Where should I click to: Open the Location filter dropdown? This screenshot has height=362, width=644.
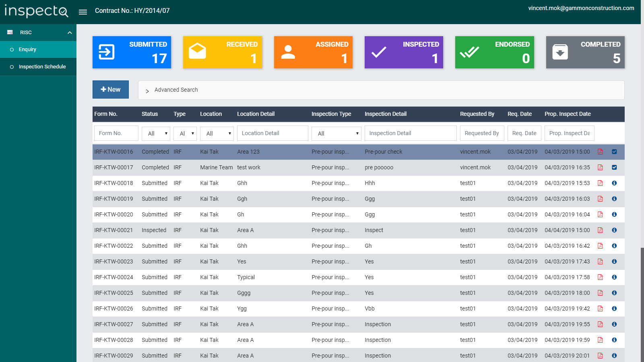coord(217,134)
